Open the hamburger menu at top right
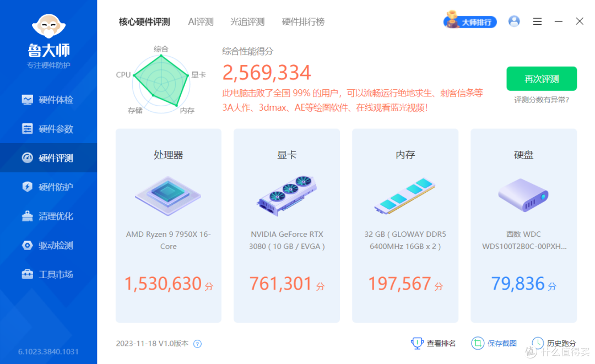Screen dimensions: 595x364 tap(537, 21)
